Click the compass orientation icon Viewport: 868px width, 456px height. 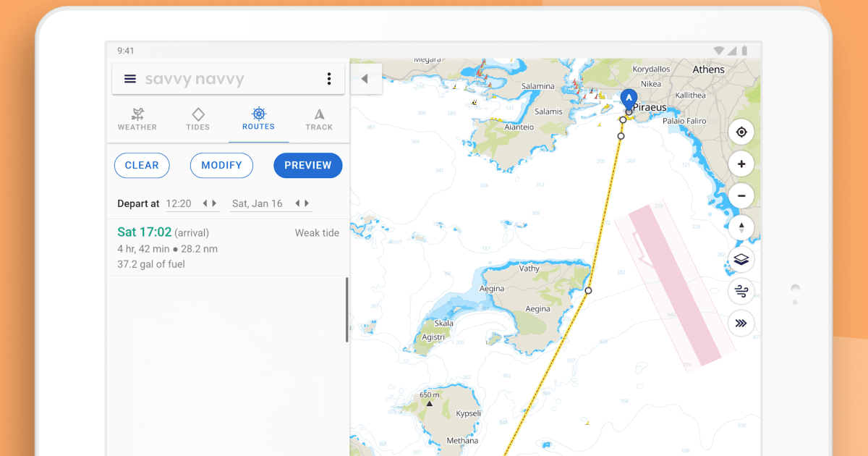[x=741, y=227]
